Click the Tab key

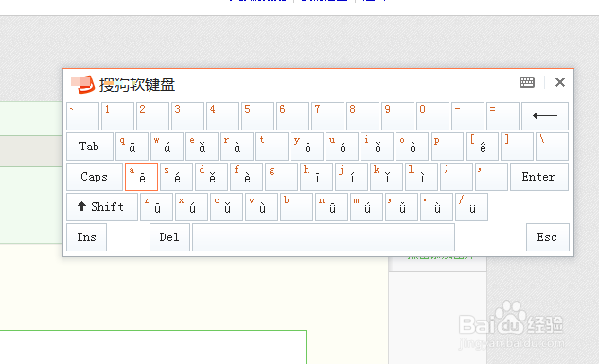(x=90, y=147)
